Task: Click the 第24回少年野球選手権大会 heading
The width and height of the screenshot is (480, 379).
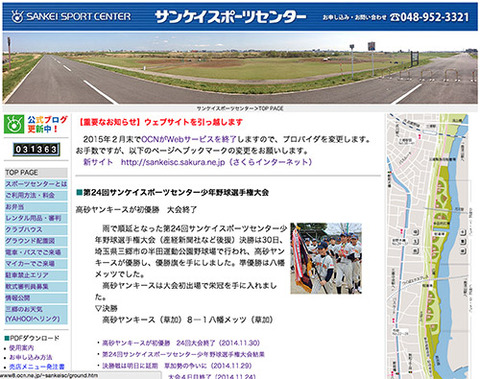Action: coord(172,192)
